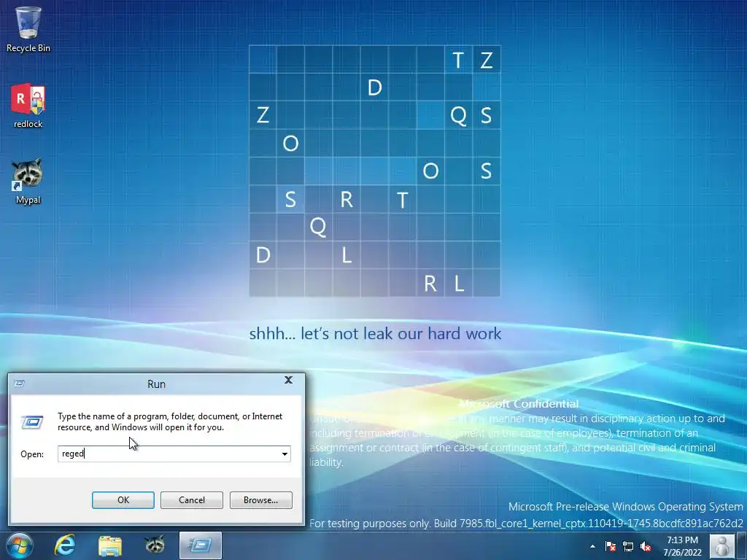The image size is (747, 560).
Task: Open Mypal raccoon icon on the taskbar
Action: [x=155, y=545]
